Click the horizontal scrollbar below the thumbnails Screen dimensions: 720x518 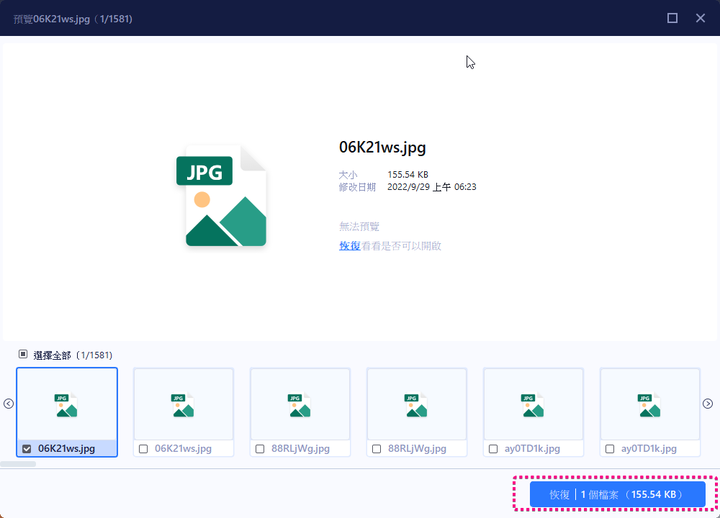[x=18, y=464]
